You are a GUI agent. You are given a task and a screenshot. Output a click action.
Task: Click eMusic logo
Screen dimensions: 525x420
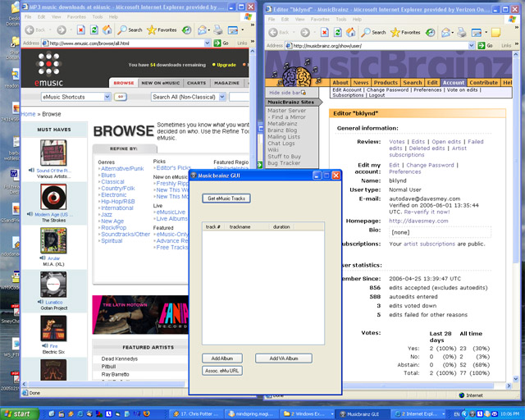point(48,69)
